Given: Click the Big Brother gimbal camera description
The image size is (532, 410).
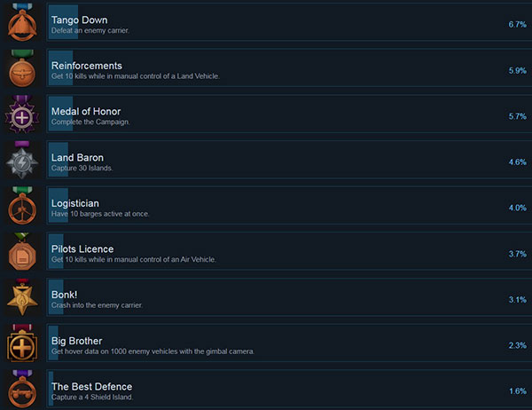Looking at the screenshot, I should (153, 351).
